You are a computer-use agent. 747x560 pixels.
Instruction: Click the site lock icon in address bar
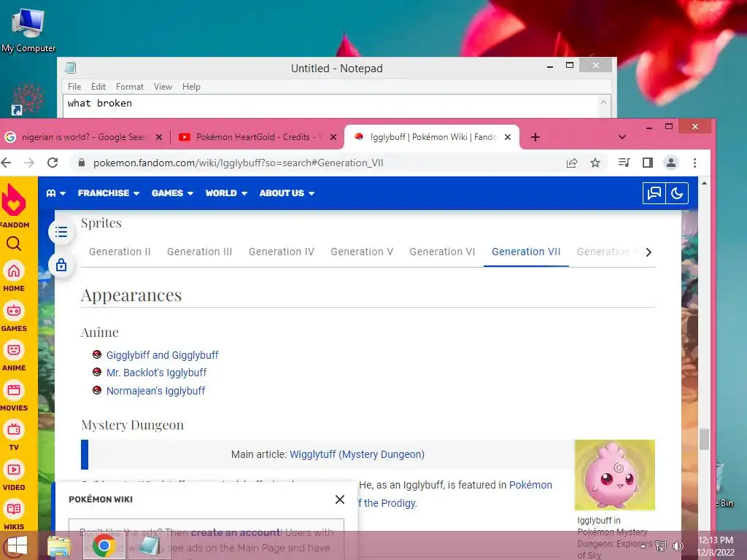click(x=82, y=163)
